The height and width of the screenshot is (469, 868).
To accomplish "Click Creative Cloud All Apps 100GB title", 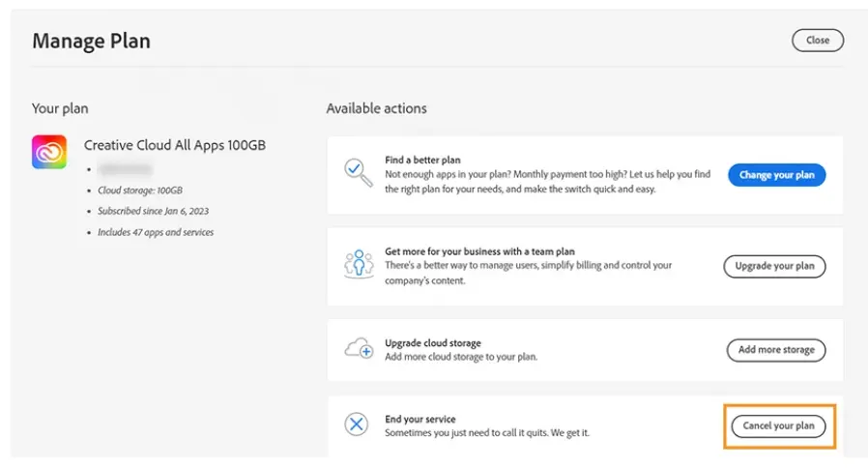I will coord(175,145).
